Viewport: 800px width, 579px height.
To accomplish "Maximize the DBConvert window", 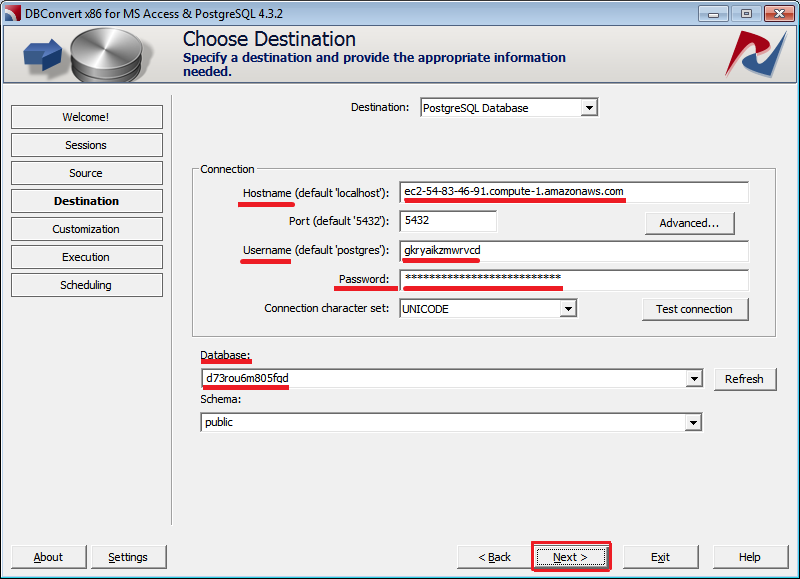I will (746, 14).
